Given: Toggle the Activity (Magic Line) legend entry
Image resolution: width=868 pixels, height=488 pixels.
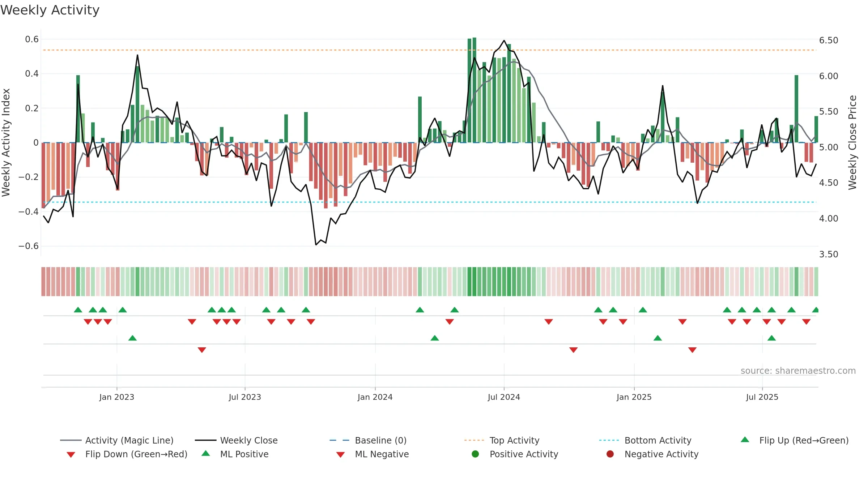Looking at the screenshot, I should pyautogui.click(x=117, y=440).
